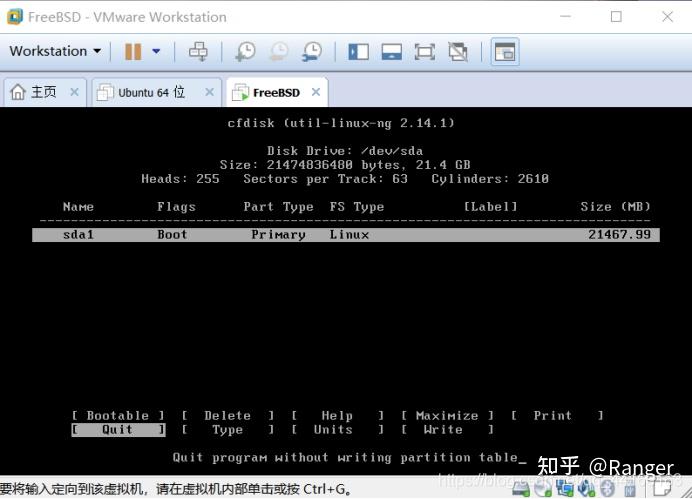
Task: Choose the Type option in cfdisk
Action: point(228,430)
